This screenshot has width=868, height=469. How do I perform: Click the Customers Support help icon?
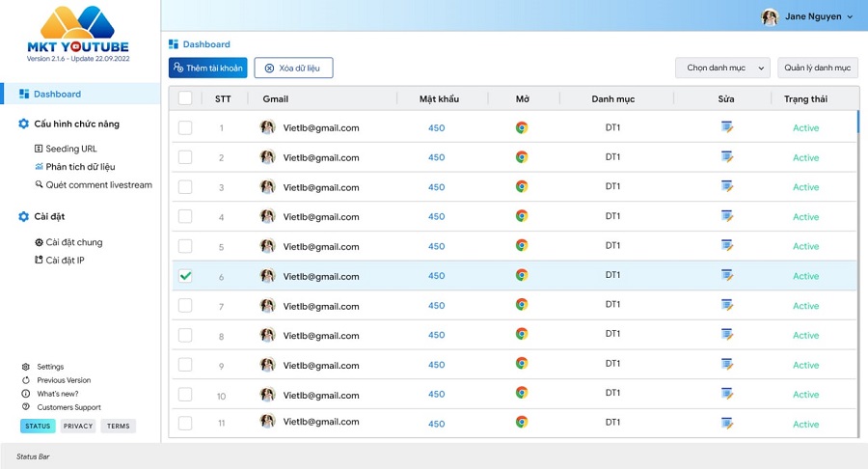pos(26,407)
